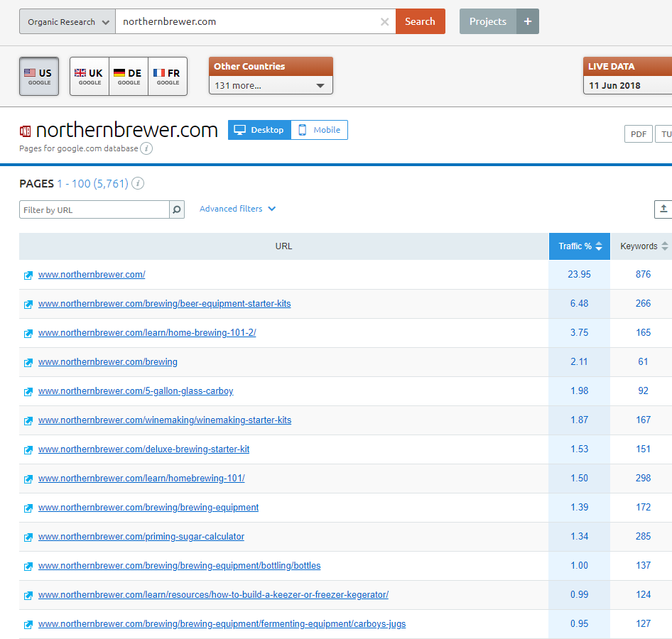
Task: Click the export icon above the results table
Action: [x=663, y=209]
